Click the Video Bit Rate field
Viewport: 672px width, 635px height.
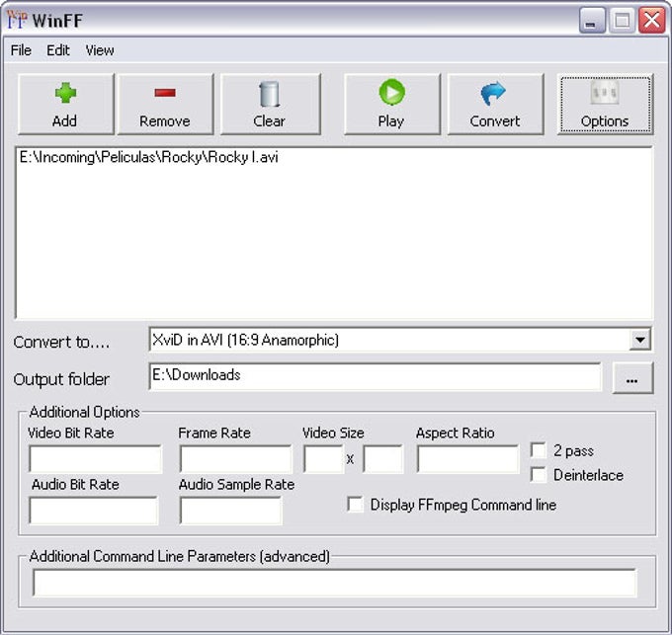tap(95, 459)
